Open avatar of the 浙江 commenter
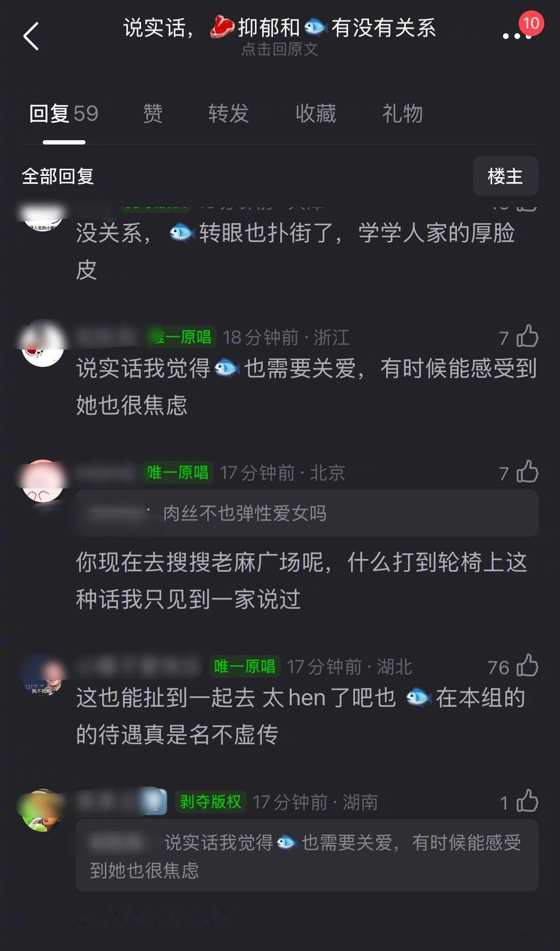 43,345
